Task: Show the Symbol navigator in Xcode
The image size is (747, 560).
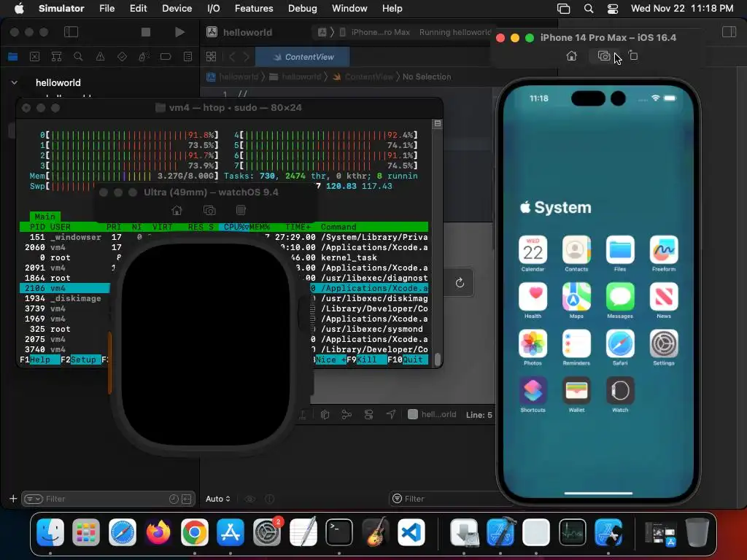Action: (x=56, y=57)
